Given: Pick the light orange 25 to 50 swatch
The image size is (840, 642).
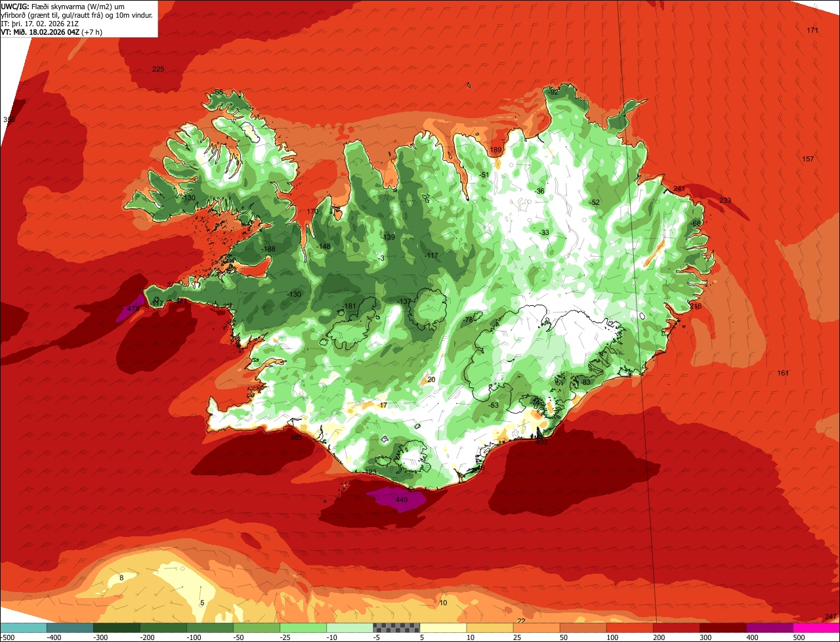Looking at the screenshot, I should [536, 628].
